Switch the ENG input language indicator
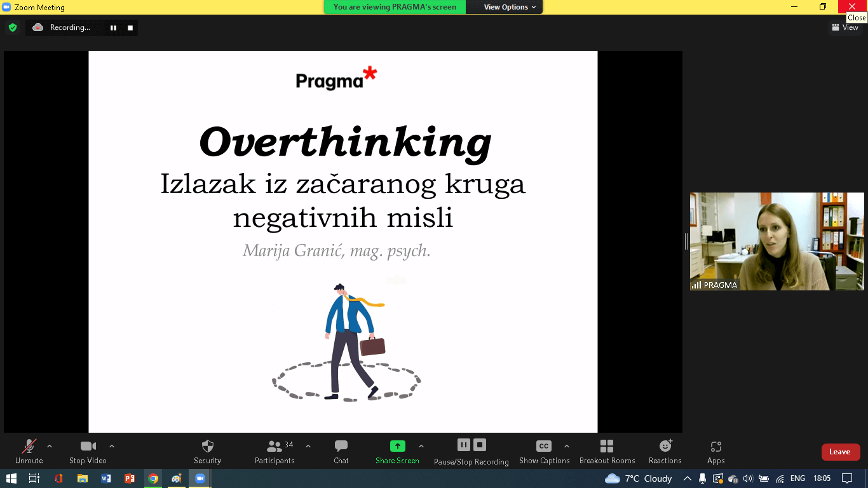868x488 pixels. (797, 478)
